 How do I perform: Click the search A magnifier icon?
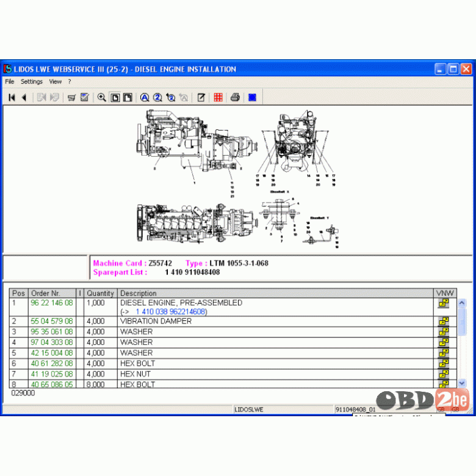click(x=145, y=98)
